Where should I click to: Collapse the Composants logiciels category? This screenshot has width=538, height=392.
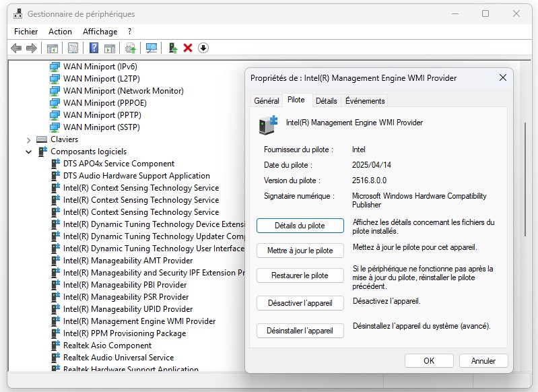[x=29, y=152]
